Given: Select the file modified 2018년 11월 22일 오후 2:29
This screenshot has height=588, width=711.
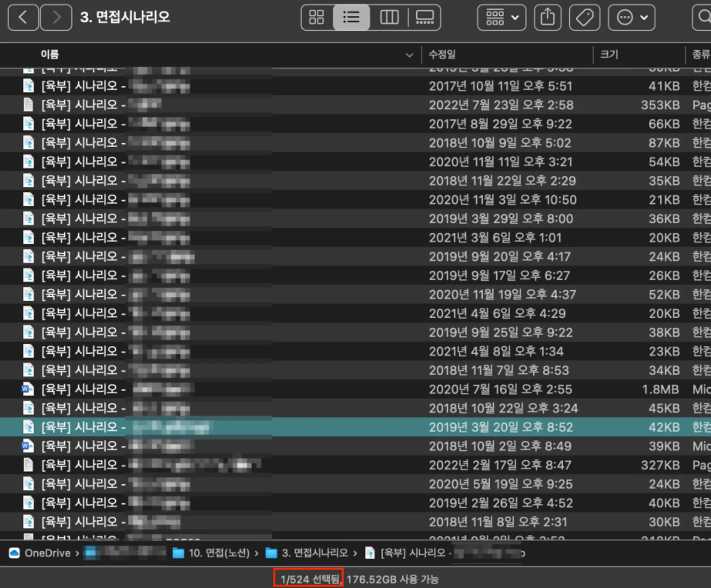Looking at the screenshot, I should click(355, 180).
